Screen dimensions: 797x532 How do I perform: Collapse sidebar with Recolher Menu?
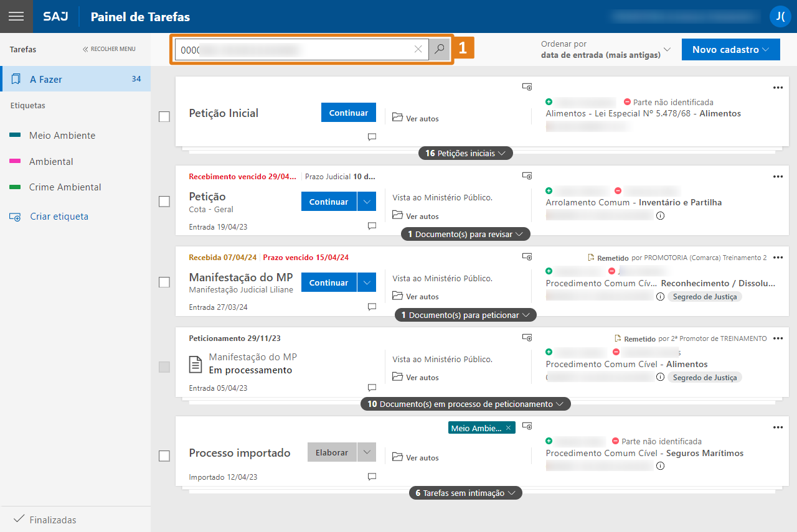(109, 49)
